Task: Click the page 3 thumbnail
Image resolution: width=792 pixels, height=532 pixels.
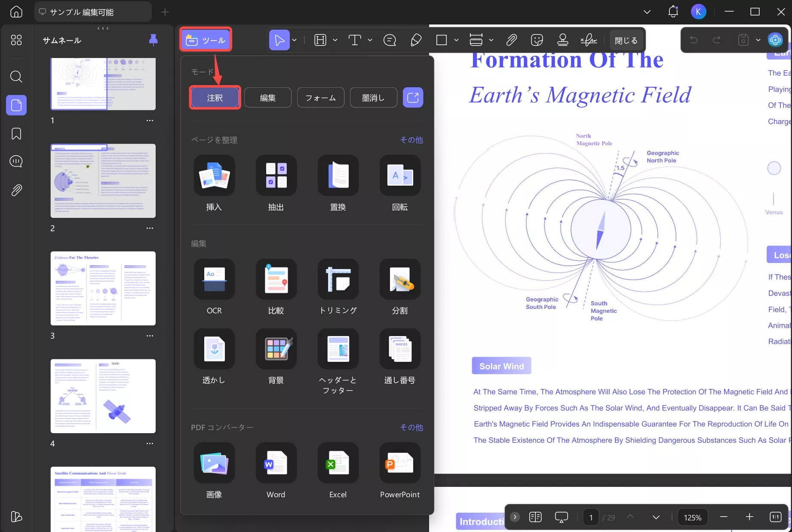Action: pyautogui.click(x=103, y=288)
